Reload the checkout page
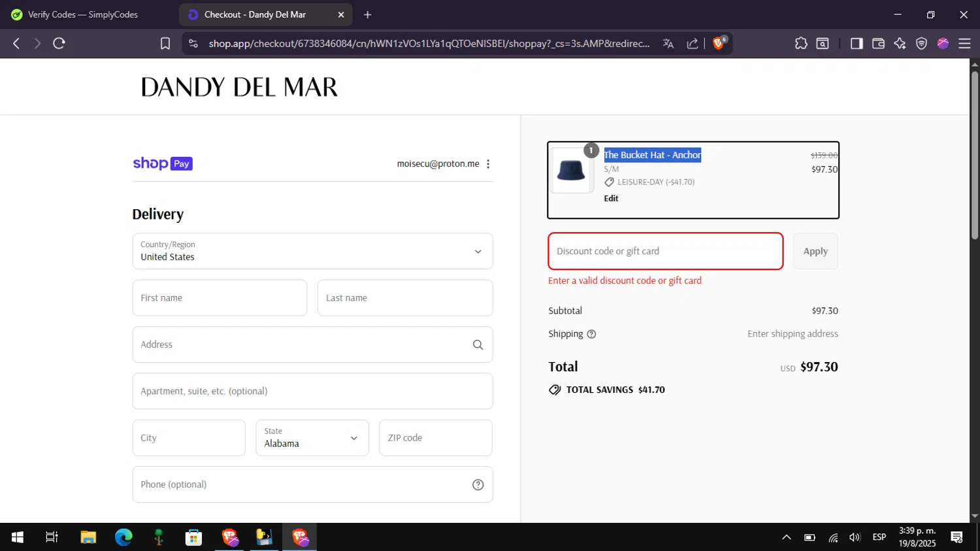Screen dimensions: 980x551 tap(59, 43)
